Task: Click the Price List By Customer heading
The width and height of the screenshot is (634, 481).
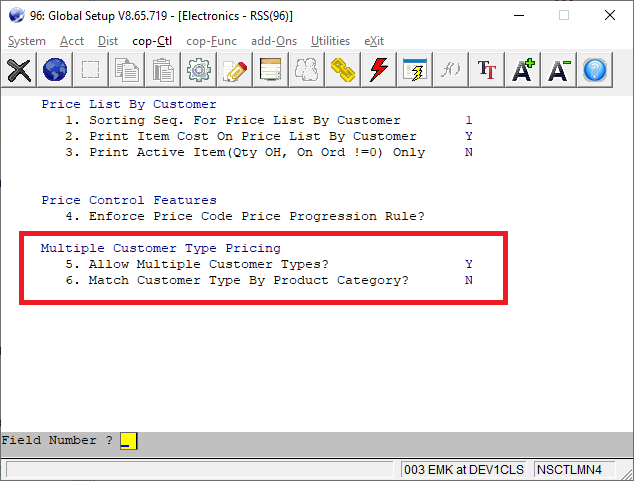Action: point(129,104)
